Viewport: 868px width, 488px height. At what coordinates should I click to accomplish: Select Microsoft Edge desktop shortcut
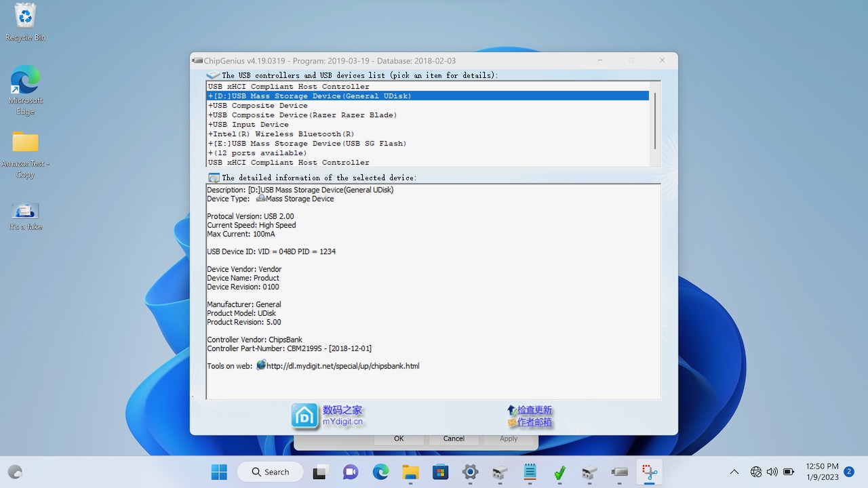26,90
